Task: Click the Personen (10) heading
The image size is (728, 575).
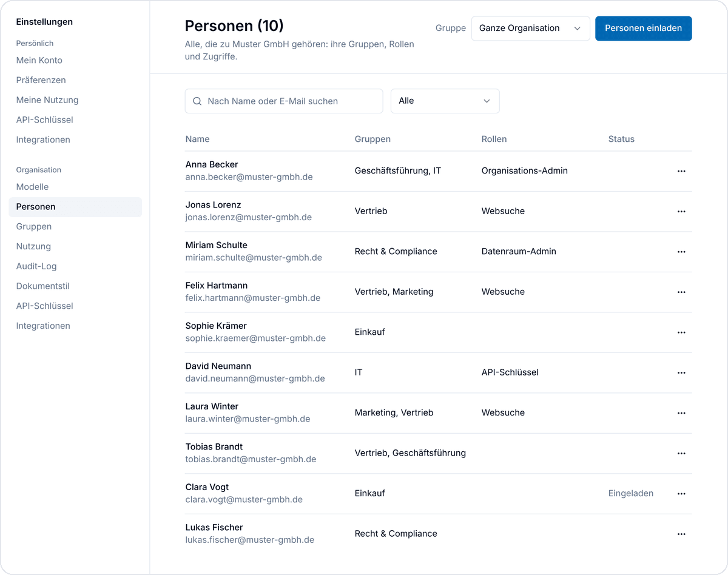Action: [234, 26]
